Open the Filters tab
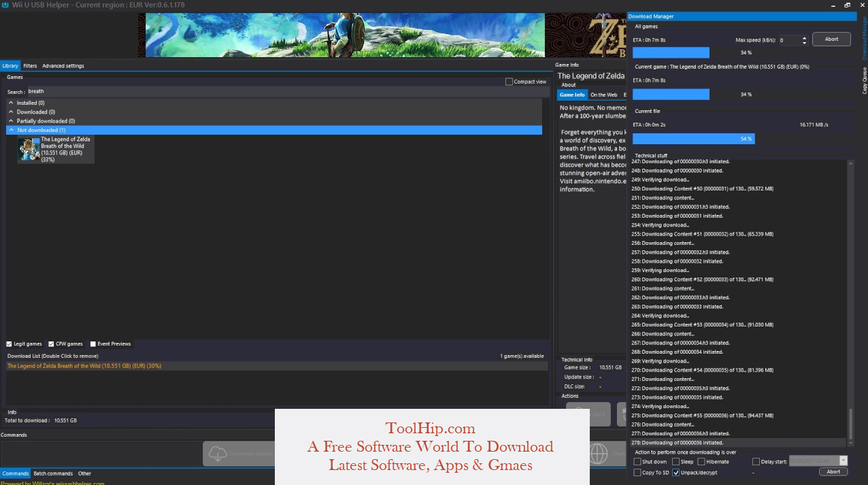The image size is (868, 485). pos(30,66)
